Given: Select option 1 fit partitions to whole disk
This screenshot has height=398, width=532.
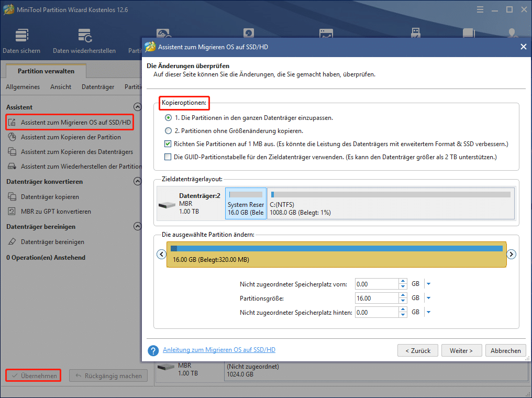Looking at the screenshot, I should (168, 118).
